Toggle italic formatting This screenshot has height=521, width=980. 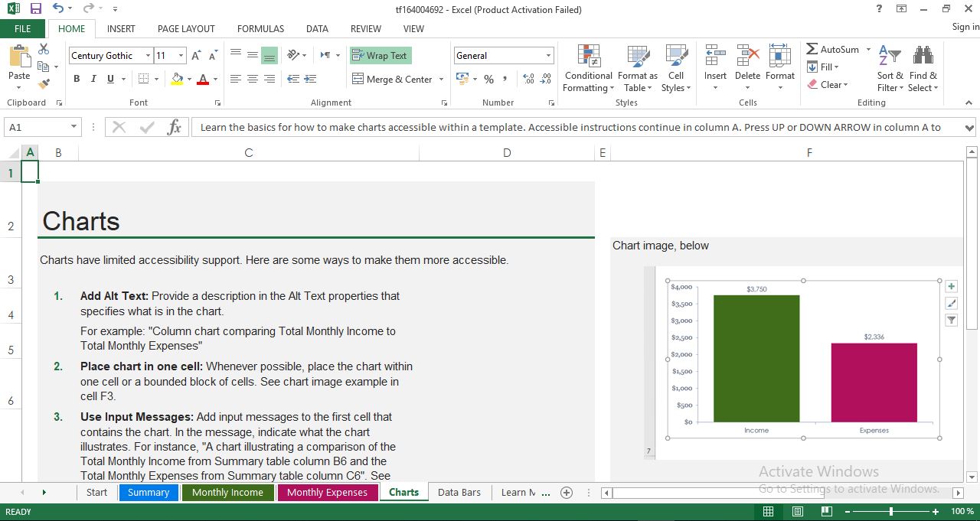[x=93, y=79]
